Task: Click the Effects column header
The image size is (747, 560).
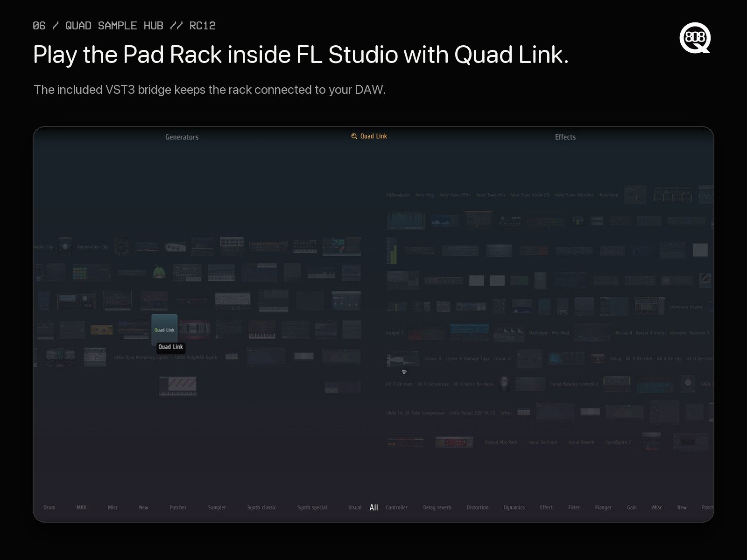Action: click(x=565, y=137)
